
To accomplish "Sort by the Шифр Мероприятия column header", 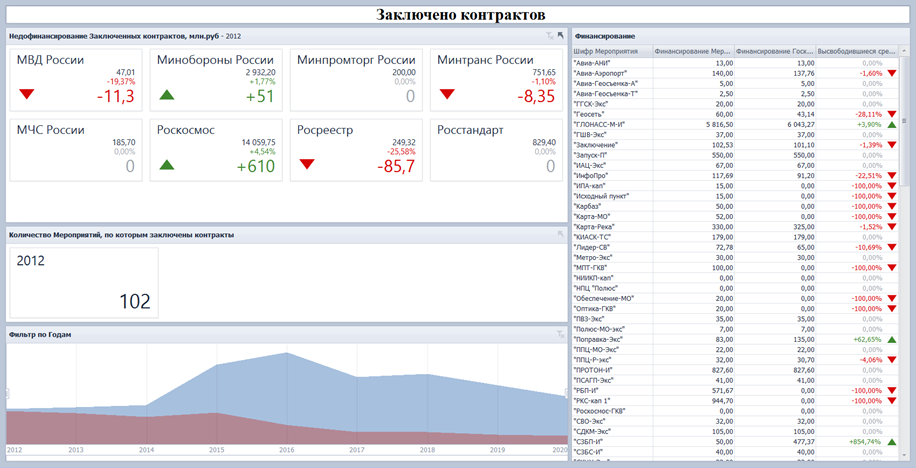I will click(612, 51).
